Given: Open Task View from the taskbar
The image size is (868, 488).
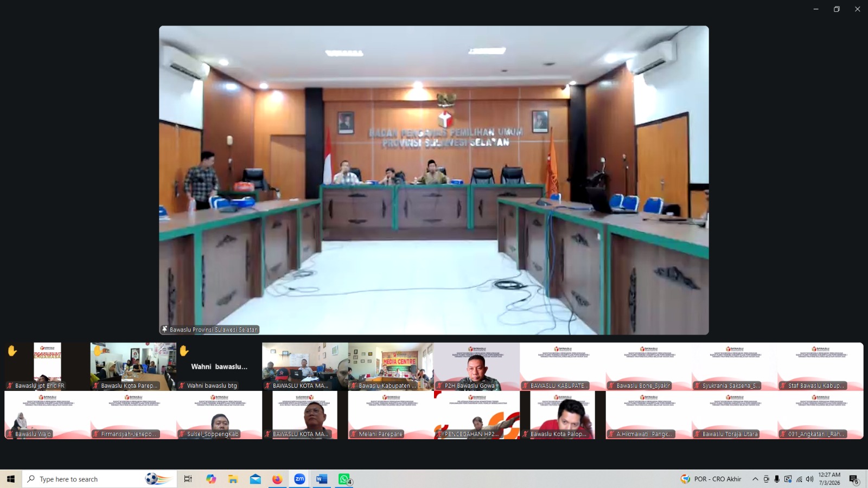Looking at the screenshot, I should point(188,479).
